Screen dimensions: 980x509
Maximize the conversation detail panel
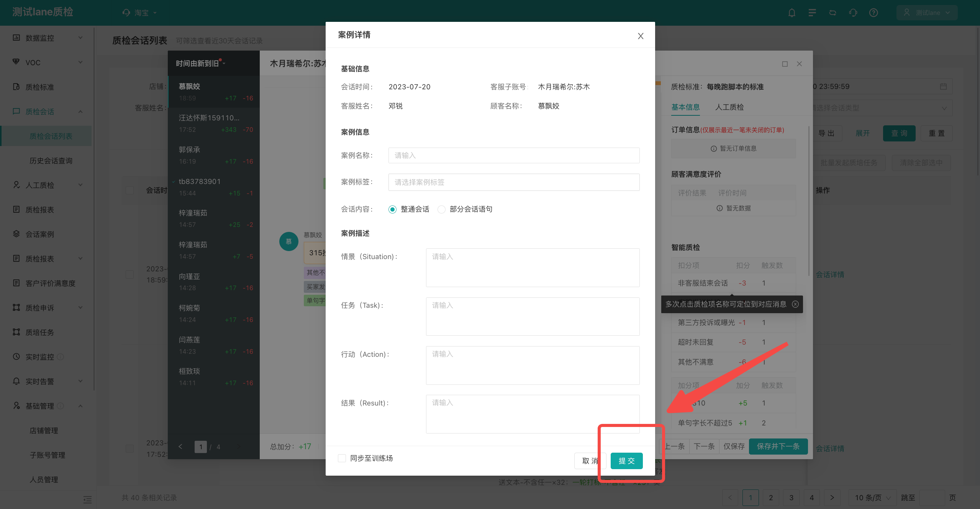click(x=785, y=64)
